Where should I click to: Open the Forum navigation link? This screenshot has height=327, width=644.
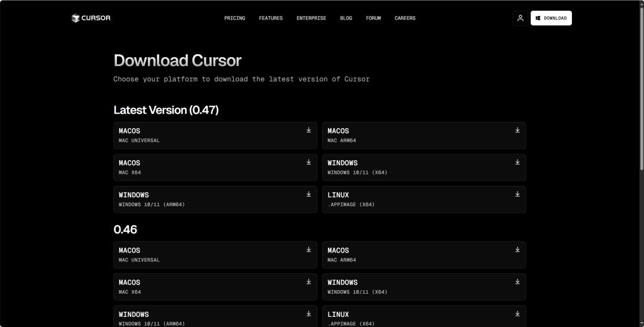tap(373, 18)
